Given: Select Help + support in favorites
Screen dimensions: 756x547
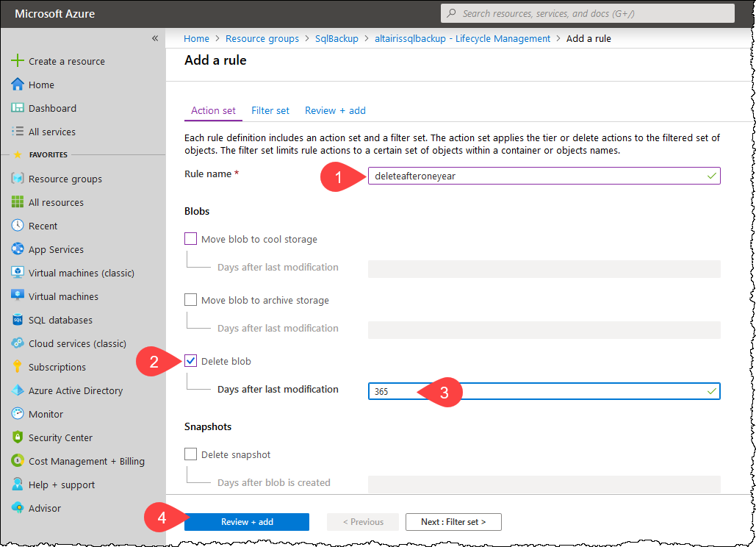Looking at the screenshot, I should pos(61,485).
